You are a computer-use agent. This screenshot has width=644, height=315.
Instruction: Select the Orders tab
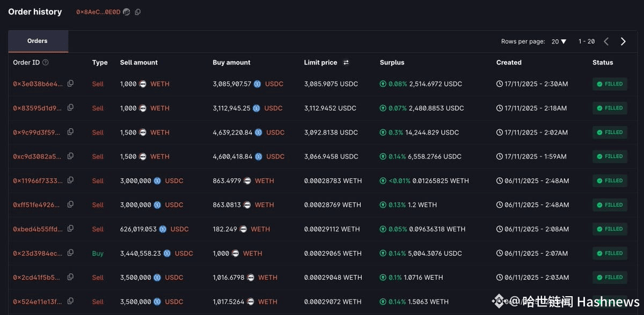coord(38,41)
